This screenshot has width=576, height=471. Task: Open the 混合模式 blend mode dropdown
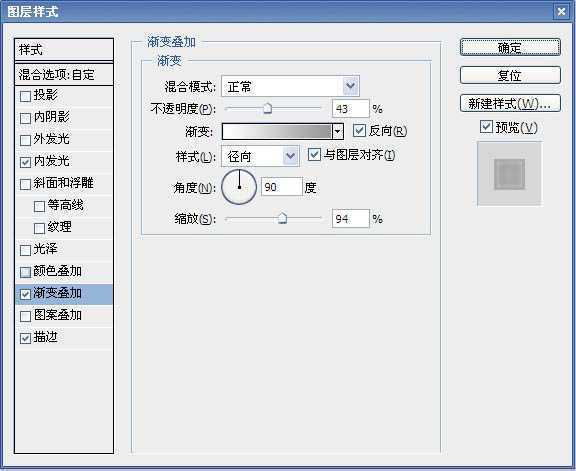coord(290,87)
